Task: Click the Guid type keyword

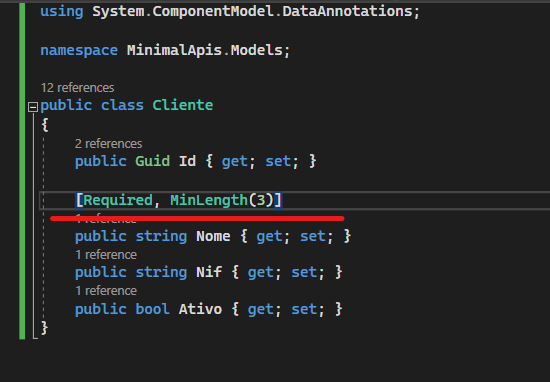Action: click(x=153, y=161)
